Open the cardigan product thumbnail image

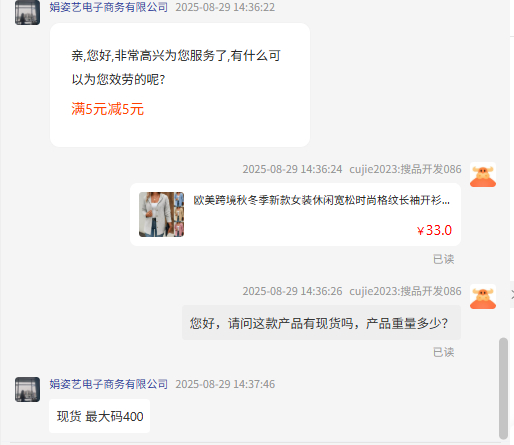click(x=161, y=214)
